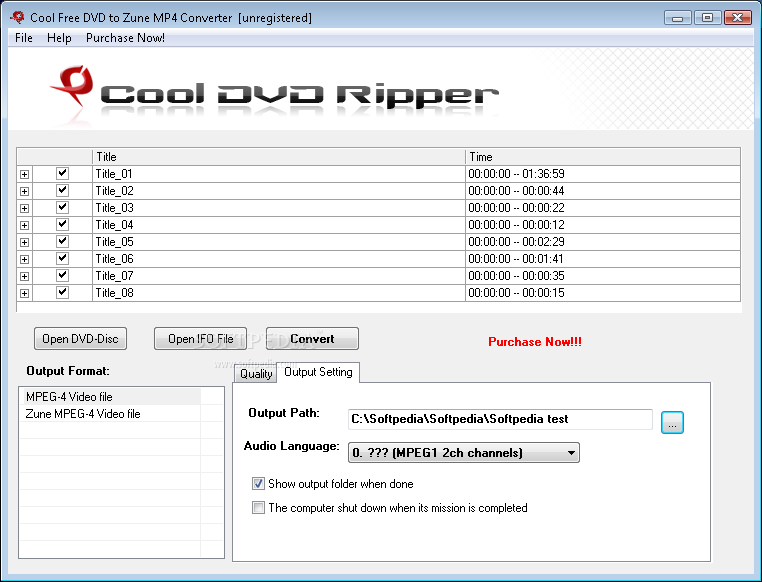The height and width of the screenshot is (582, 762).
Task: Maximize the converter window
Action: 708,18
